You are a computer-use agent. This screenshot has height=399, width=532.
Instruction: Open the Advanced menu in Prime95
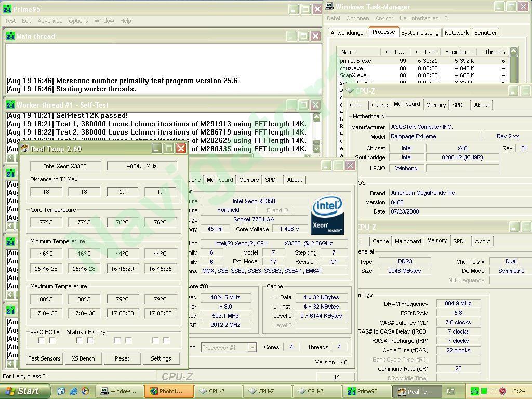coord(50,21)
